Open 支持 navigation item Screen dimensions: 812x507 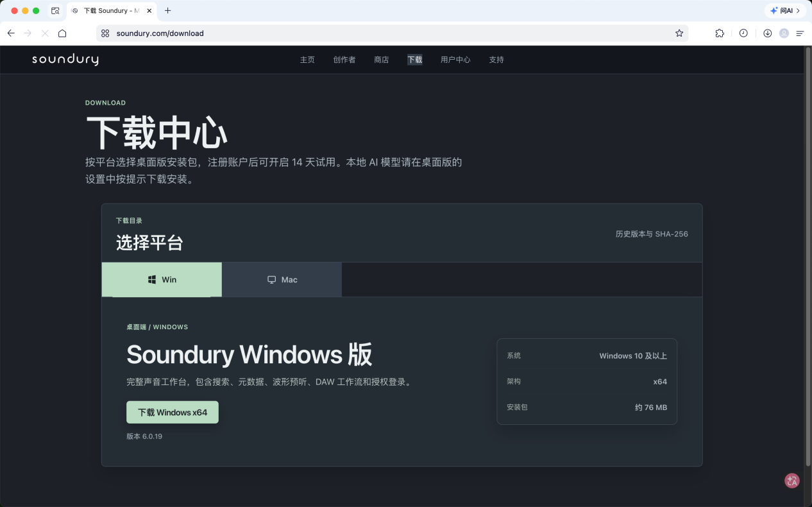point(496,60)
